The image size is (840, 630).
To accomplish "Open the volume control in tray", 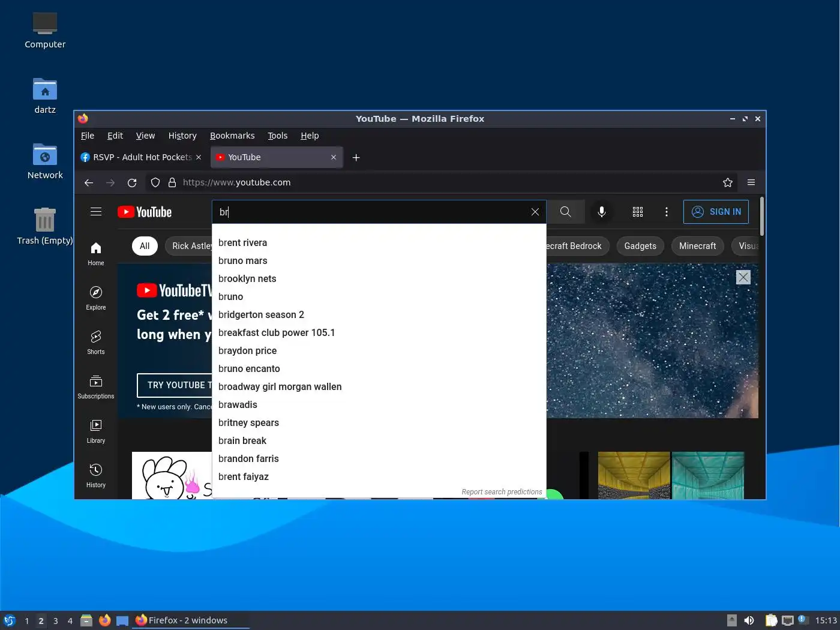I will click(749, 620).
